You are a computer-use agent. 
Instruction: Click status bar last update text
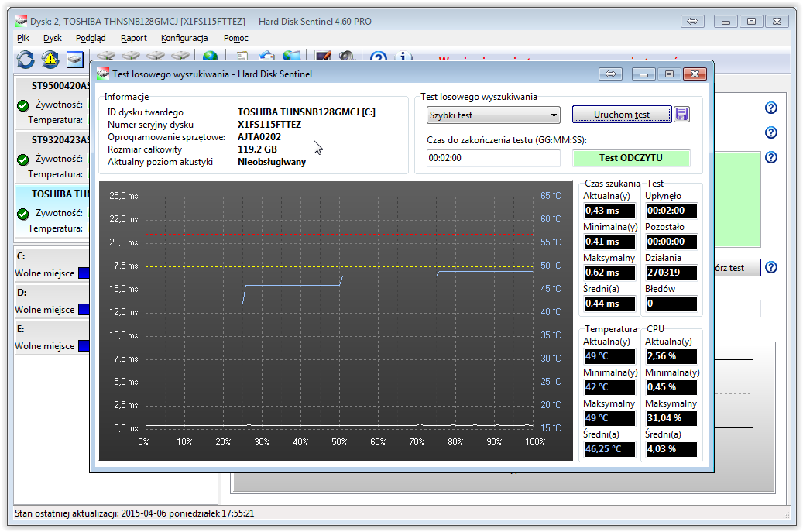point(134,513)
